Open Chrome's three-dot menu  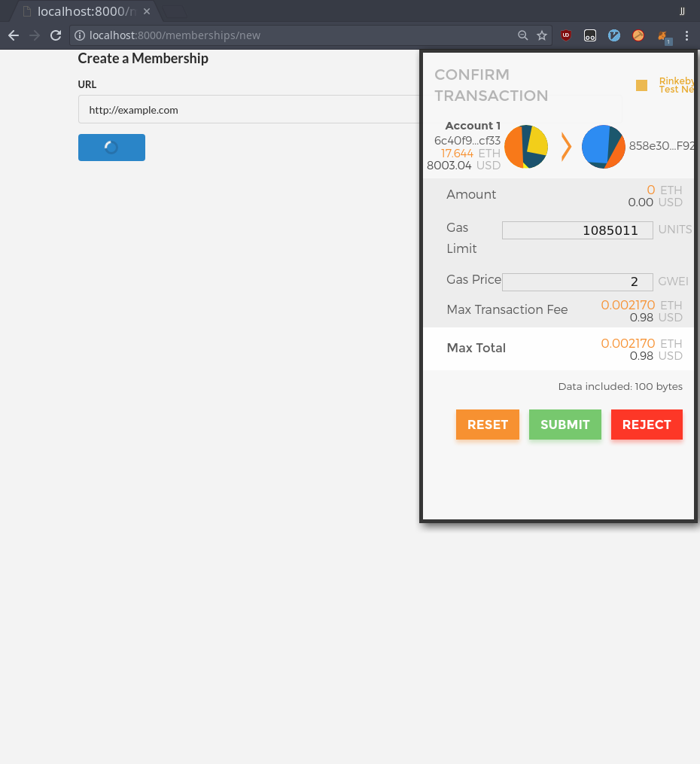point(686,35)
